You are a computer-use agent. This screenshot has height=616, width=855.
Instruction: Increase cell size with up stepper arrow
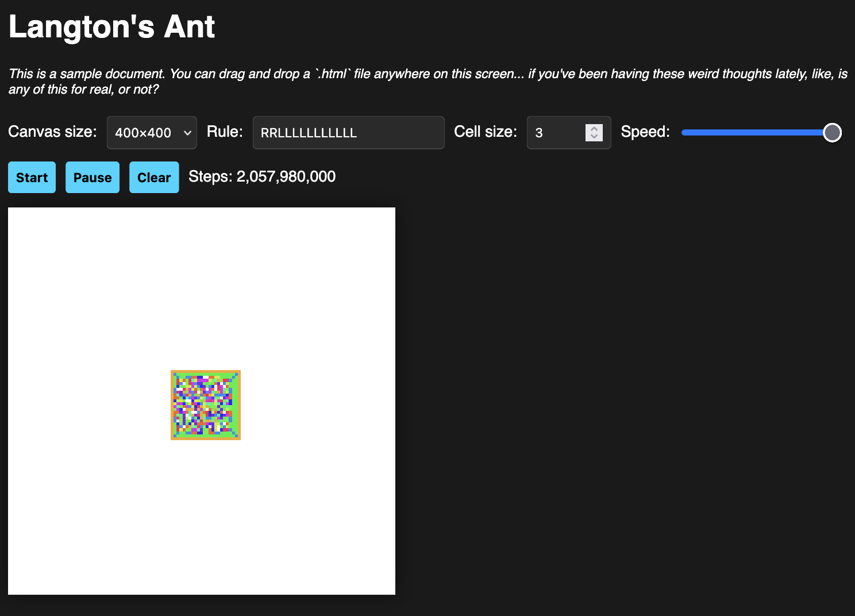click(594, 129)
